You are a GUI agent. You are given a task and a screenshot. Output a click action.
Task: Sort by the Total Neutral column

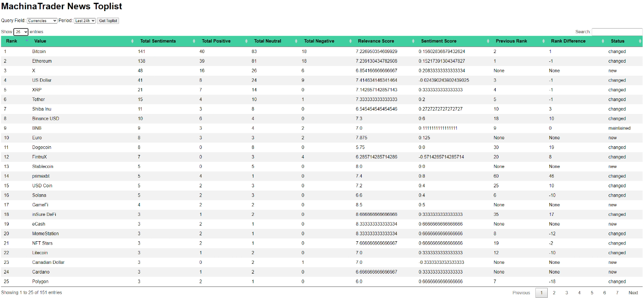coord(274,41)
